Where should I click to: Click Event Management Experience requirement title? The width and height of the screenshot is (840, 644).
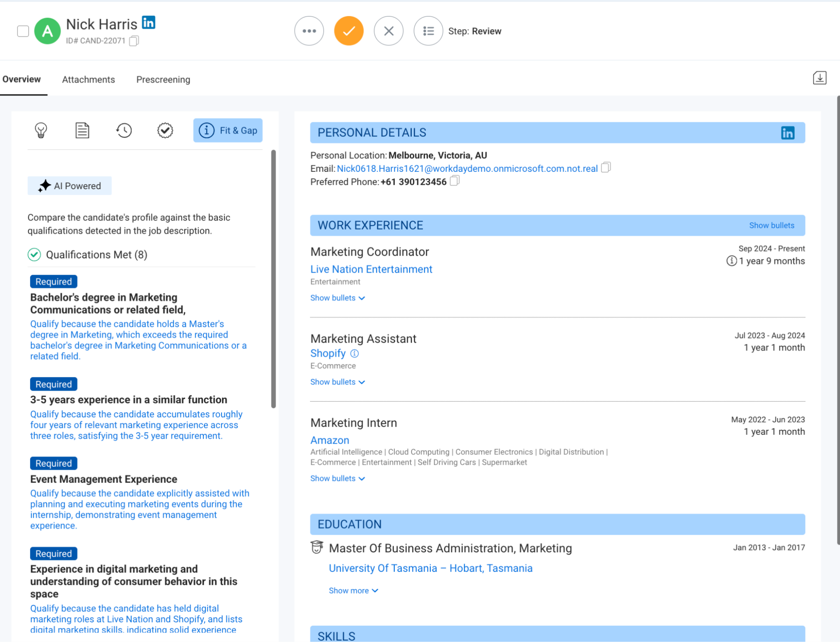click(x=103, y=479)
